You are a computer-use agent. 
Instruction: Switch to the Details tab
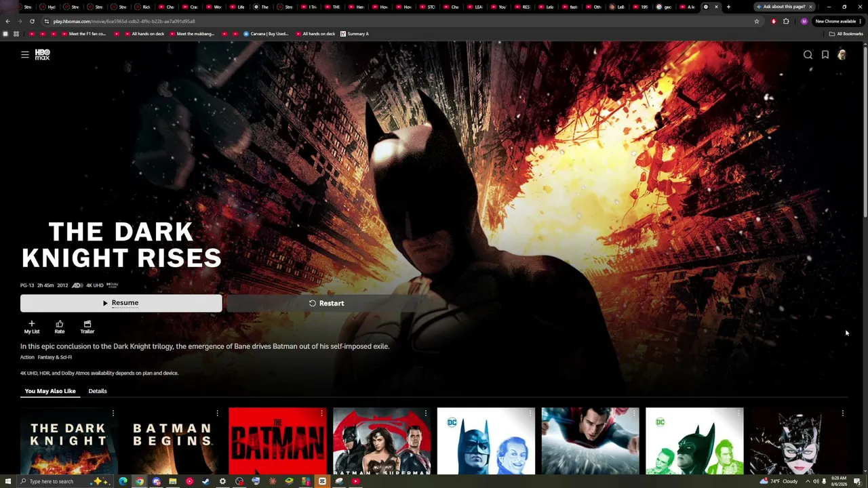coord(98,391)
